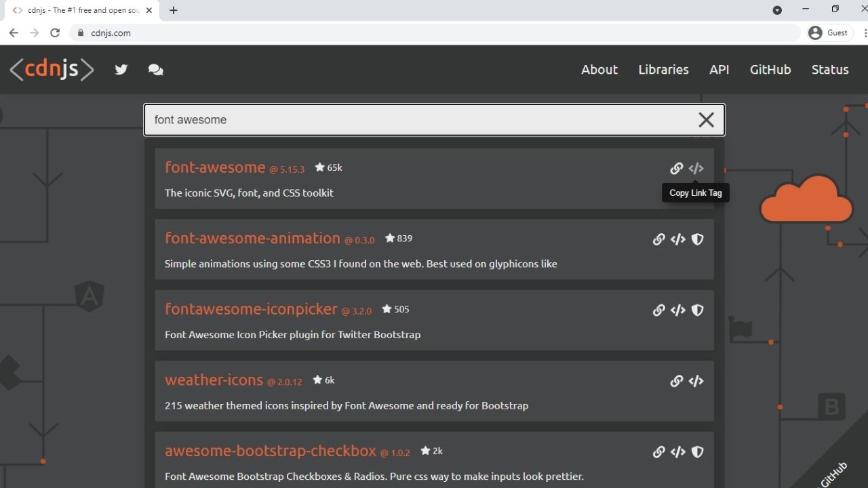Screen dimensions: 868x488
Task: Click inside the font awesome search field
Action: click(407, 119)
